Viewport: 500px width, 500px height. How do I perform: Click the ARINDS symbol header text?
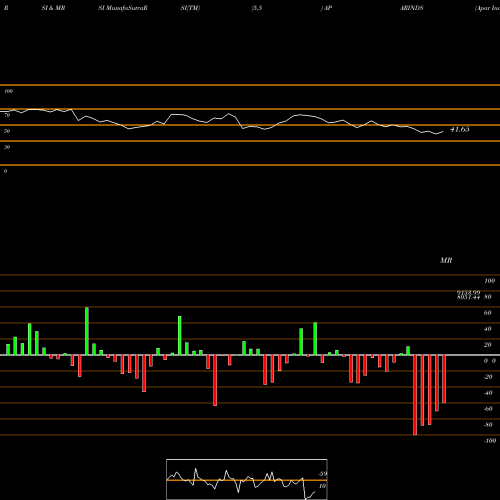[411, 8]
